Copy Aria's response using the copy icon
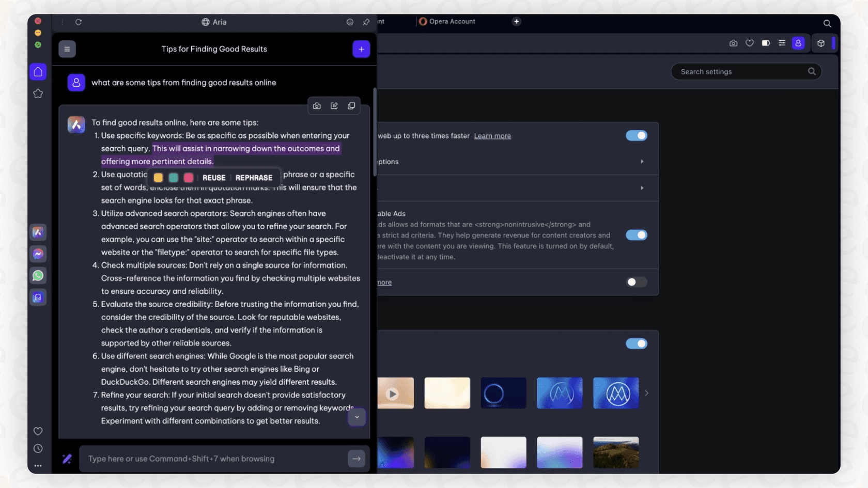 [351, 105]
